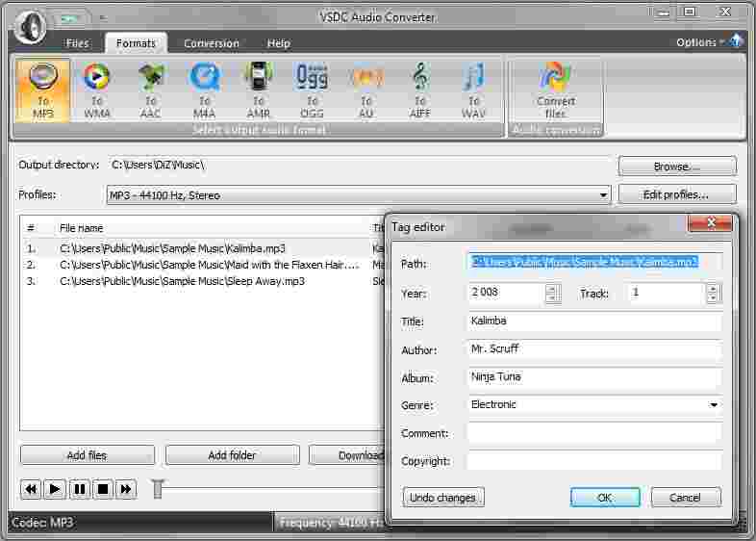Click the Track number field
Screen dimensions: 756x541
pyautogui.click(x=666, y=293)
